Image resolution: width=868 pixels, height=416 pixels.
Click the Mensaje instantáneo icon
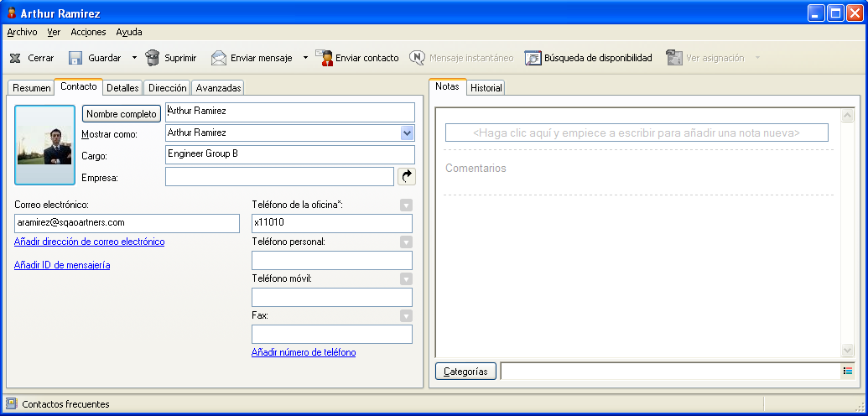coord(417,58)
